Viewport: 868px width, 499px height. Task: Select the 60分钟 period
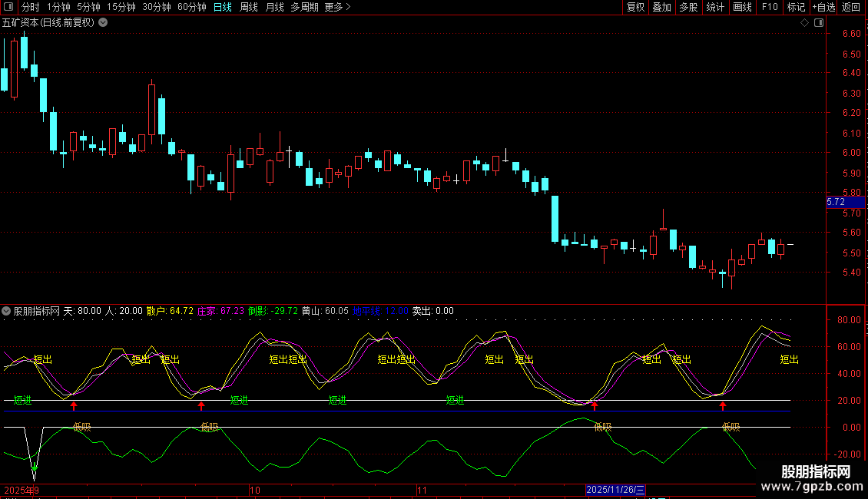(191, 7)
